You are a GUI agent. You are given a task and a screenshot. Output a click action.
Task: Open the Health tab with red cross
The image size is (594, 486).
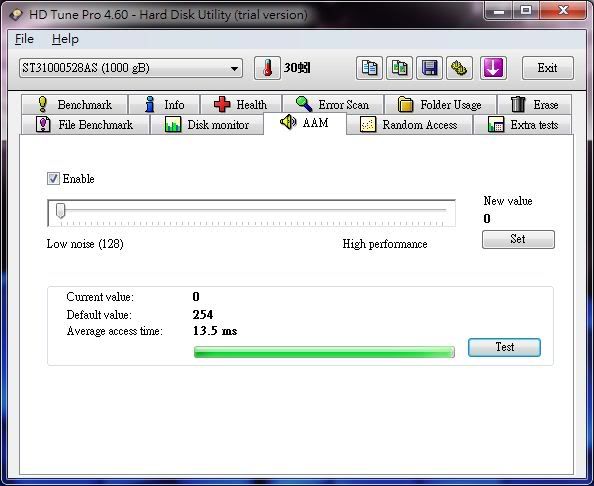click(x=241, y=104)
